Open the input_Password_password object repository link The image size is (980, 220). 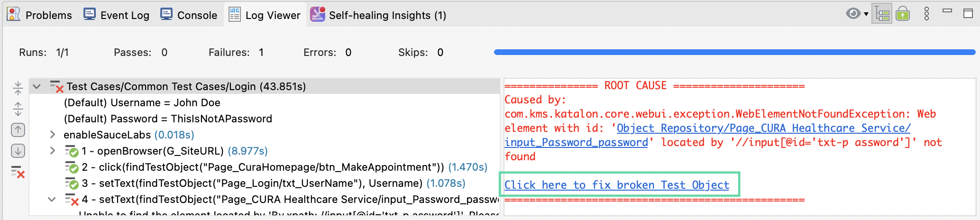576,142
